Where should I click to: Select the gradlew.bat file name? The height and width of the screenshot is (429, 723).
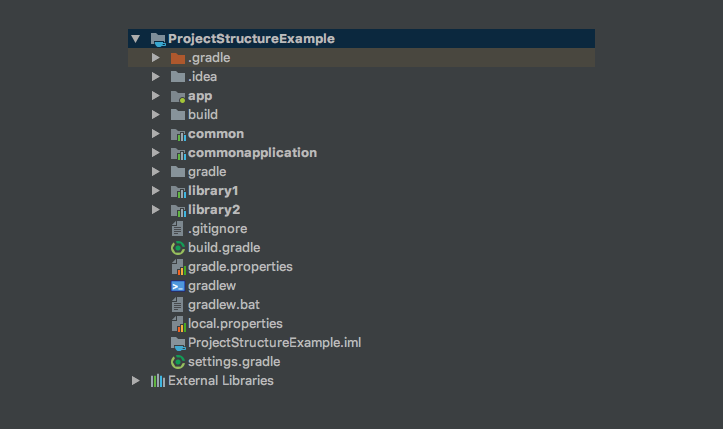[x=224, y=305]
